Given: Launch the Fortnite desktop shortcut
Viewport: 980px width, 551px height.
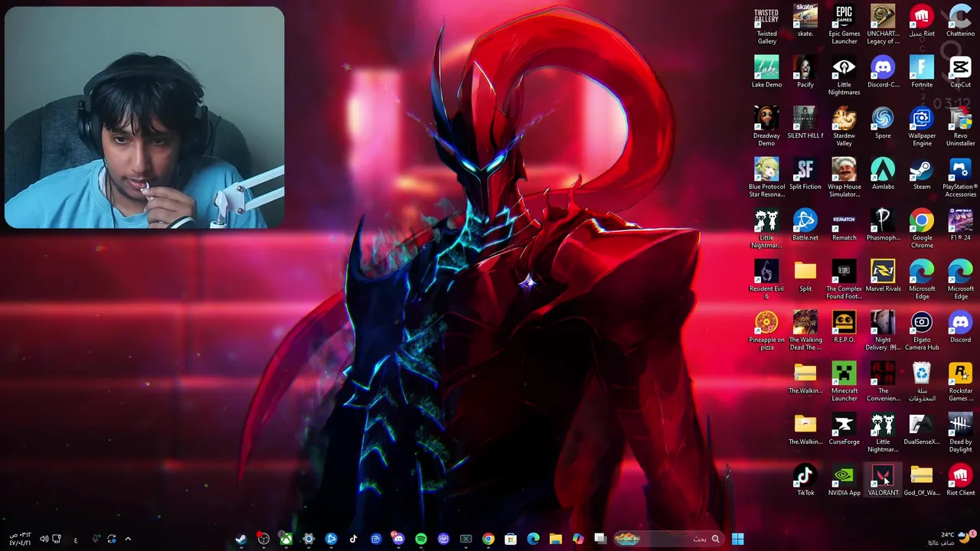Looking at the screenshot, I should tap(922, 72).
